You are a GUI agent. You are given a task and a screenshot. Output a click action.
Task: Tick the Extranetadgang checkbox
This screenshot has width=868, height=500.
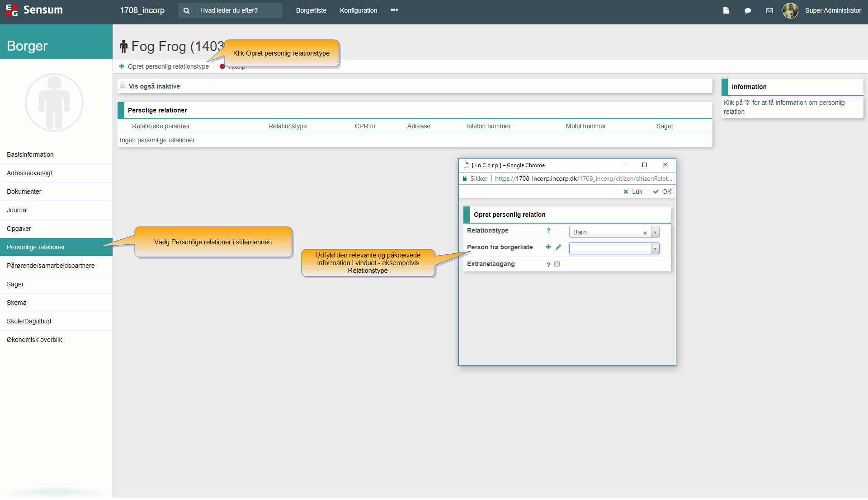pyautogui.click(x=557, y=264)
